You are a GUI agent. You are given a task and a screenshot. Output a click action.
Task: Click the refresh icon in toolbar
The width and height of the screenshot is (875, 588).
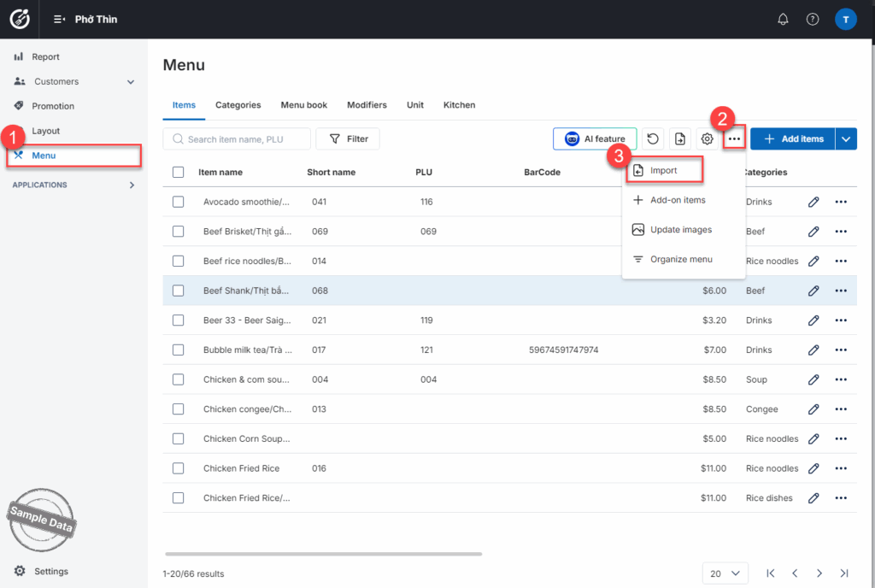pyautogui.click(x=653, y=139)
